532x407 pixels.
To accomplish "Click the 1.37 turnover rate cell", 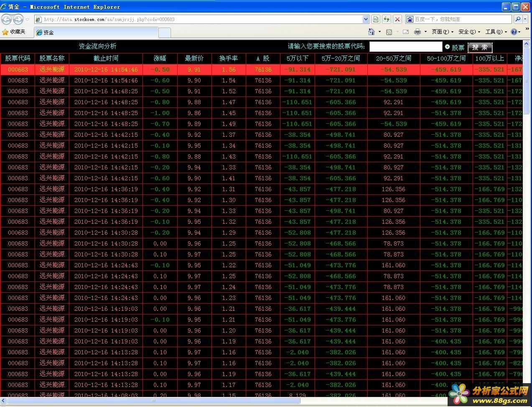I will pyautogui.click(x=229, y=135).
